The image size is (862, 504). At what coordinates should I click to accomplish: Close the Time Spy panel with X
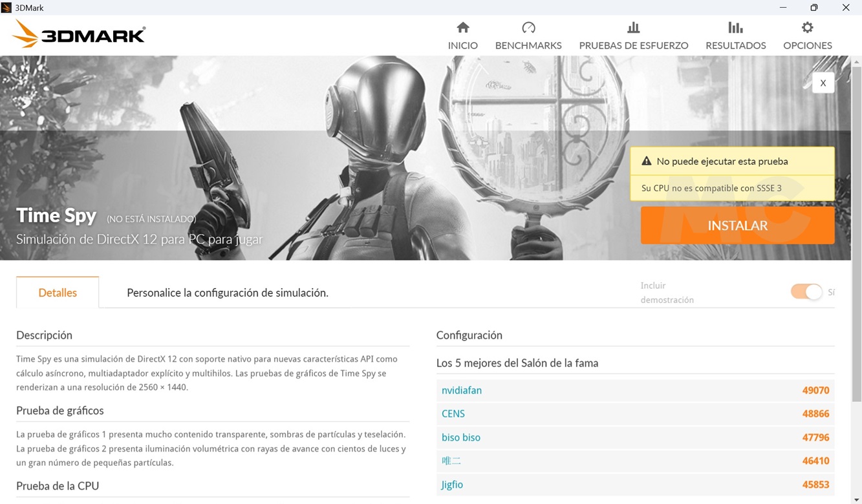(823, 83)
